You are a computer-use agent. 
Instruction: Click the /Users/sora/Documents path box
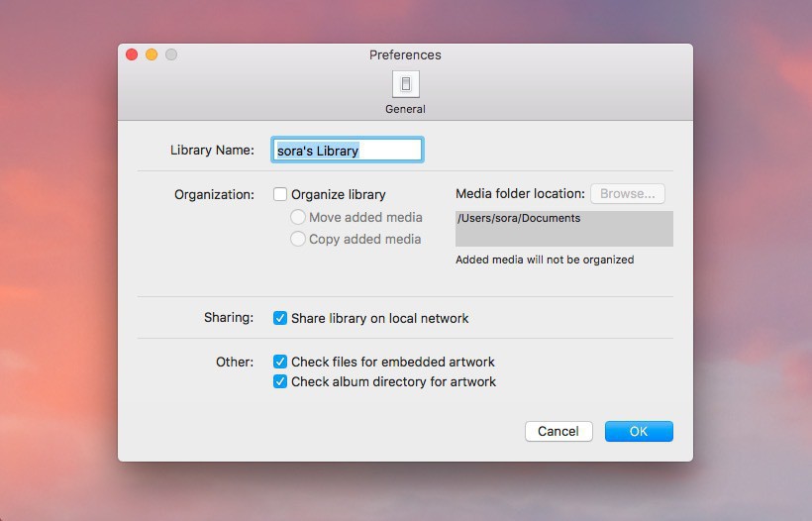pos(563,228)
